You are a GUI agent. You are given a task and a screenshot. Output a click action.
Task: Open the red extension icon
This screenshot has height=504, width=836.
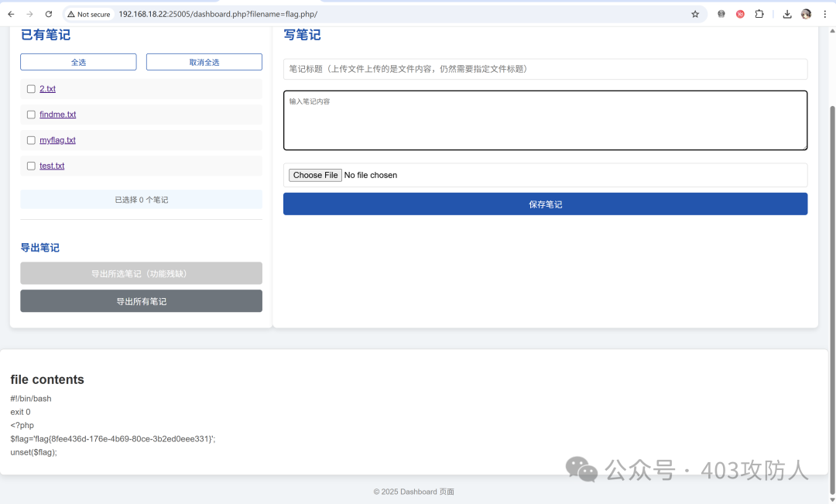[740, 15]
